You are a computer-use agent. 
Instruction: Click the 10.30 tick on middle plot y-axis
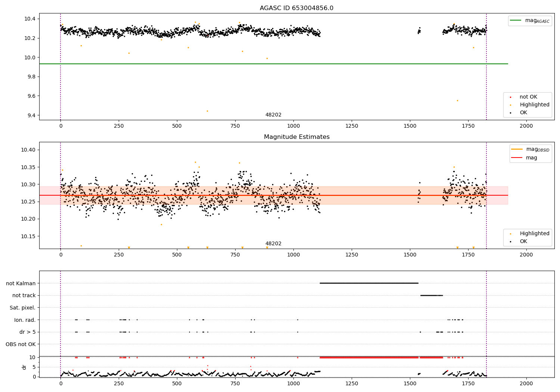pos(29,184)
